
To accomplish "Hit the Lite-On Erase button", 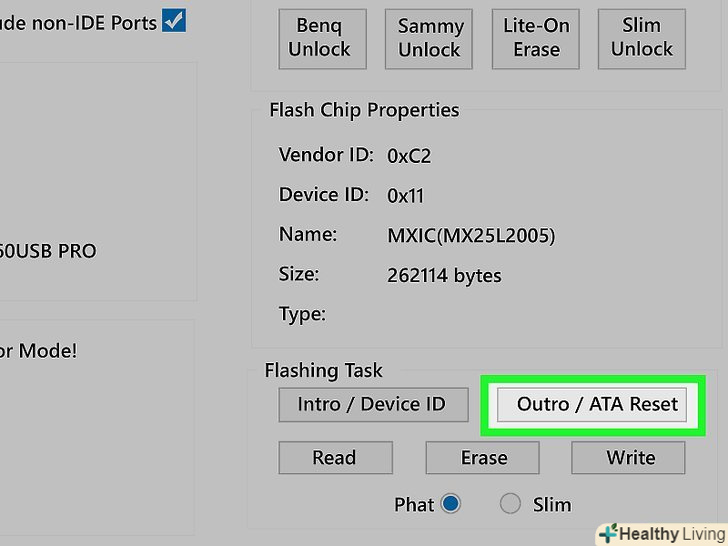I will pyautogui.click(x=537, y=38).
